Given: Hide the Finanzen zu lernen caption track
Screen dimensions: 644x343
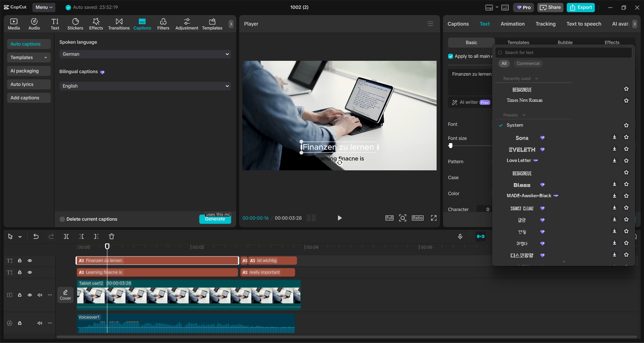Looking at the screenshot, I should point(30,261).
